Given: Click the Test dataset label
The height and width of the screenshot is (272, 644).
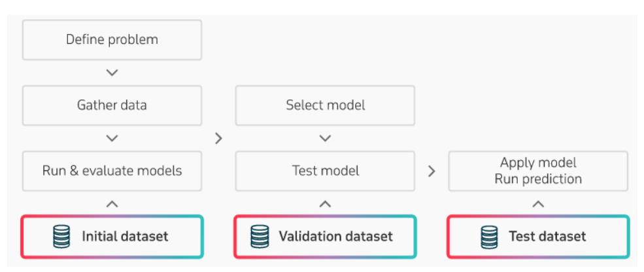Looking at the screenshot, I should tap(547, 237).
